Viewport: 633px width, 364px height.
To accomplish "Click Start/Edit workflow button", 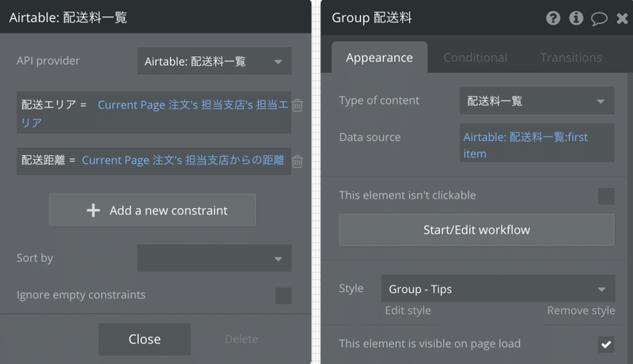I will click(x=477, y=230).
